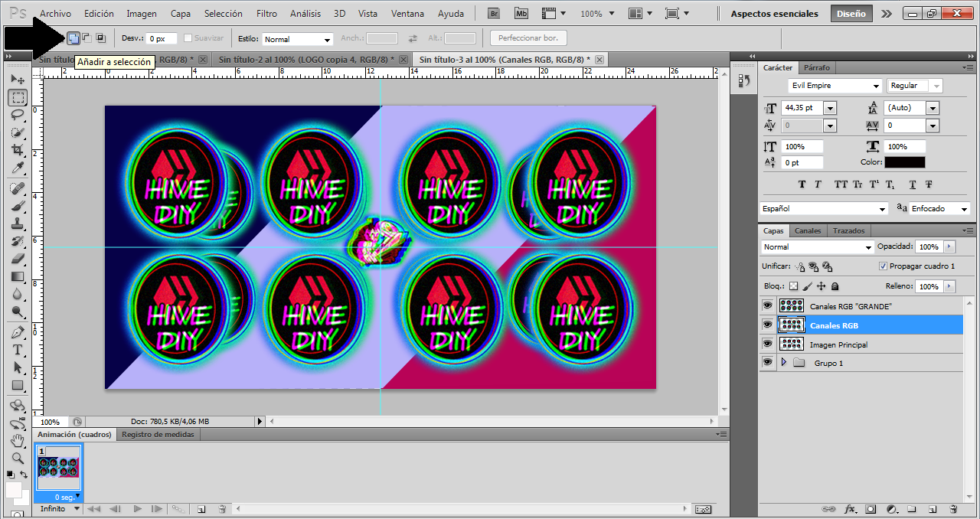Switch to the Párrafo tab
The height and width of the screenshot is (519, 980).
pos(817,67)
